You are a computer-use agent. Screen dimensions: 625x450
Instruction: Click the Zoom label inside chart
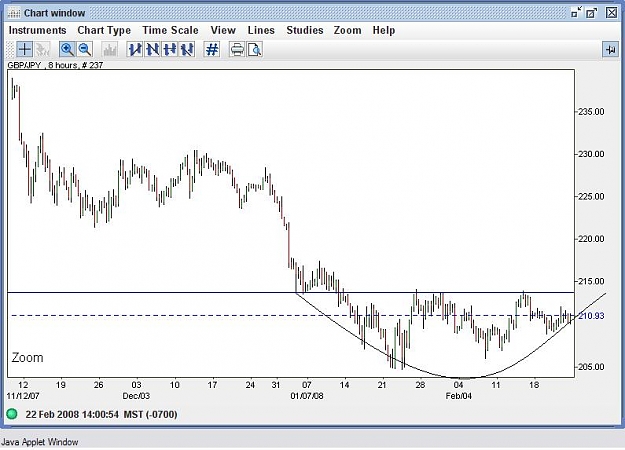tap(27, 358)
